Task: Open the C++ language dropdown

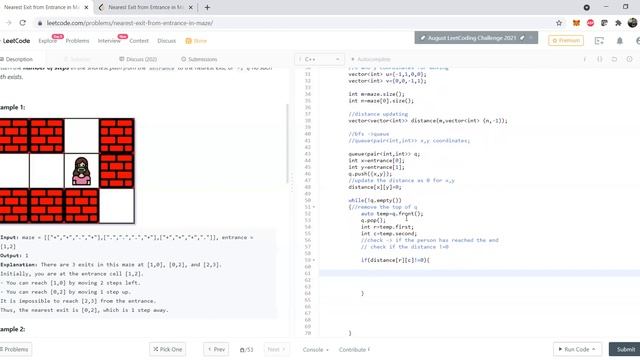Action: tap(319, 59)
